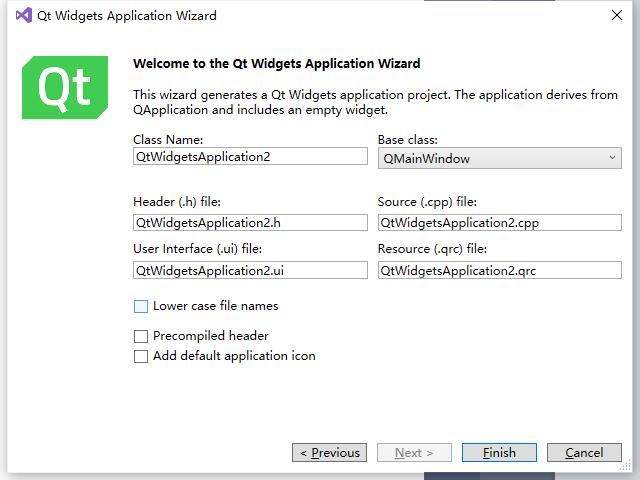Click the 'Resource (.qrc) file:' label

pyautogui.click(x=432, y=249)
